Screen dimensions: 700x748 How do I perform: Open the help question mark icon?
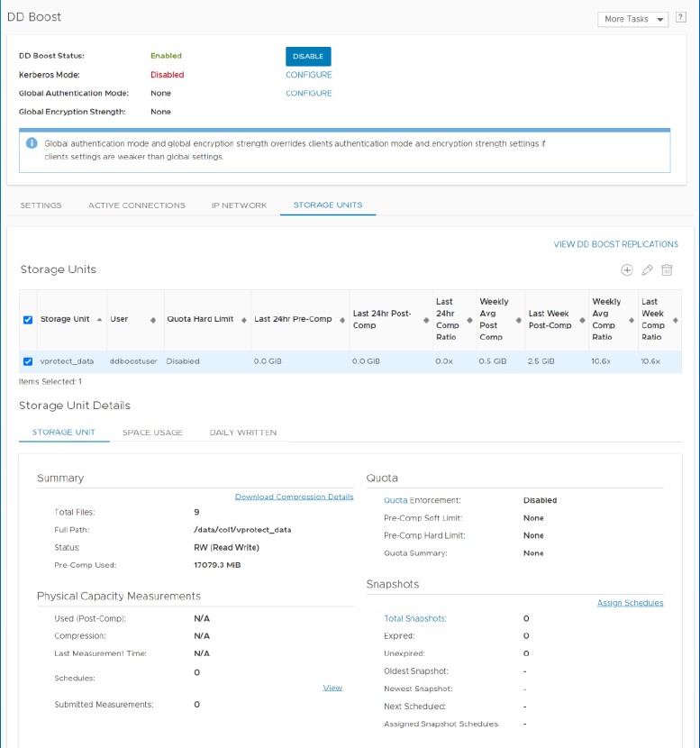pos(680,18)
